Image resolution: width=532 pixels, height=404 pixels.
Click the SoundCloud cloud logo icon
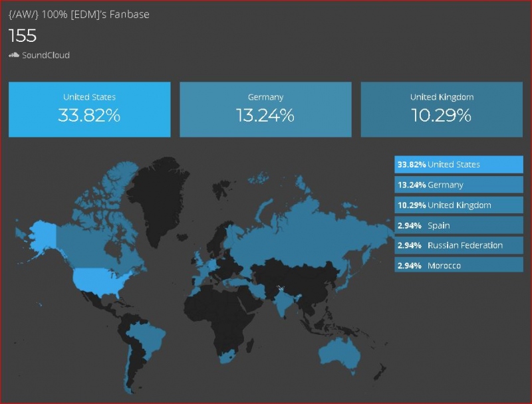coord(14,55)
